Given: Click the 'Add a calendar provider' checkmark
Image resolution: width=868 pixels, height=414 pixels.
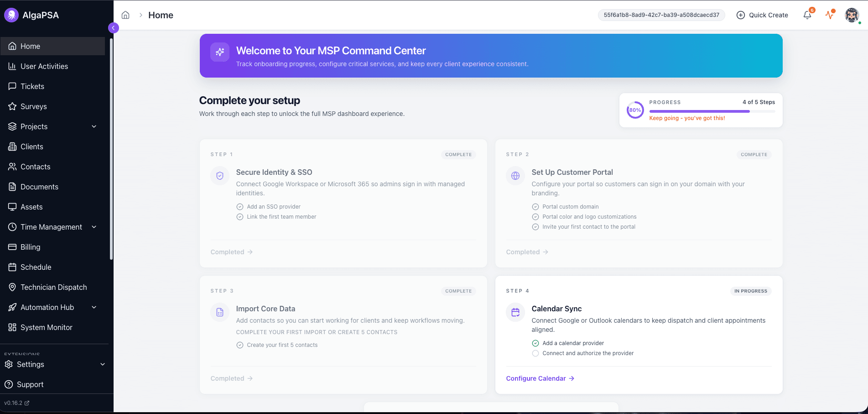Looking at the screenshot, I should tap(535, 343).
